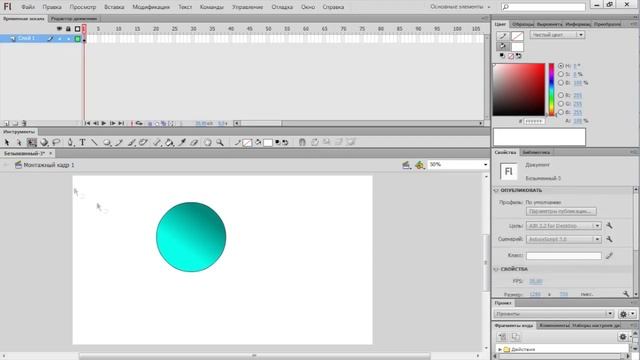This screenshot has height=360, width=640.
Task: Expand the Действия folder in code snippets
Action: (x=500, y=350)
